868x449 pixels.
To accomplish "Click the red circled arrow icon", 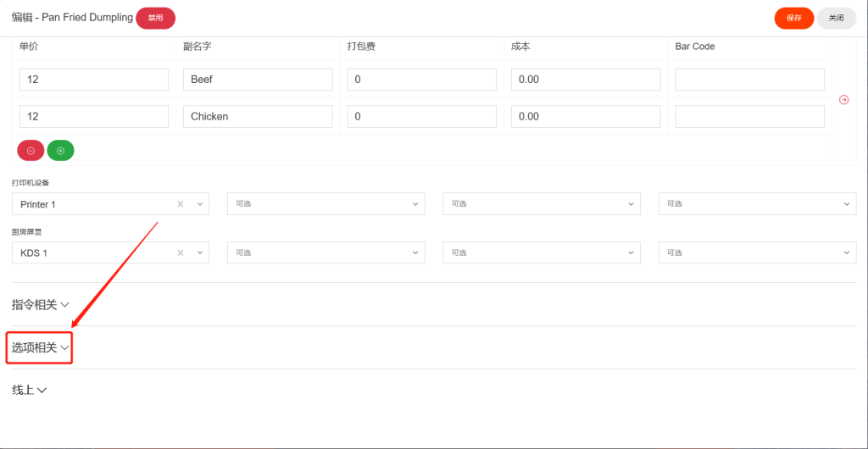I will (x=843, y=99).
